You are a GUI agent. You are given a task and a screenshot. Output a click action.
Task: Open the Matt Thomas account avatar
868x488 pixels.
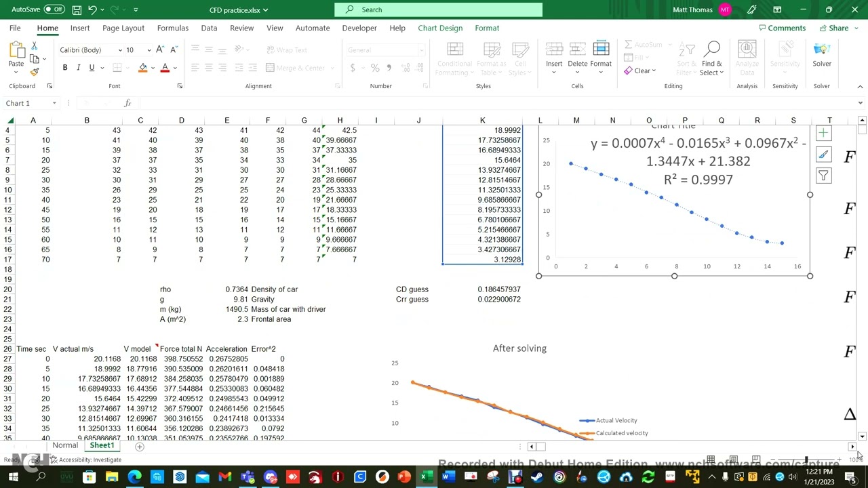[x=725, y=9]
